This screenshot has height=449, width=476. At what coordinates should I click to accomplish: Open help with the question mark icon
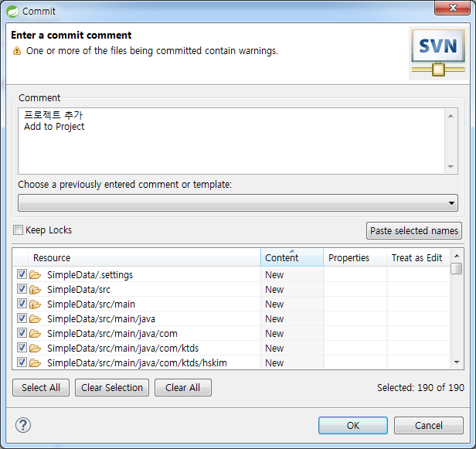(x=23, y=425)
